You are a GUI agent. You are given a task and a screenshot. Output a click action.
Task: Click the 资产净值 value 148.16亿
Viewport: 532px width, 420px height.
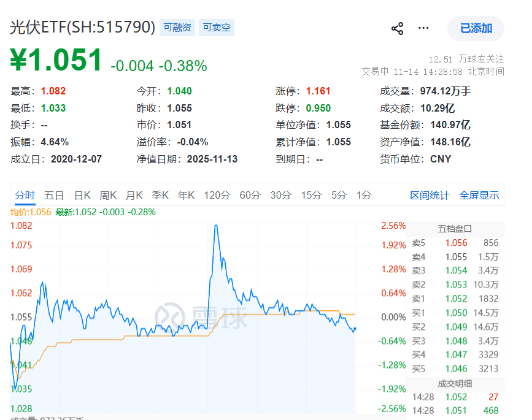pyautogui.click(x=450, y=142)
